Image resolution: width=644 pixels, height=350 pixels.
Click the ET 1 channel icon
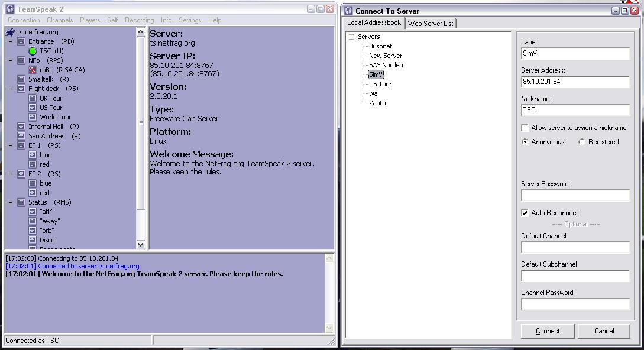point(21,145)
